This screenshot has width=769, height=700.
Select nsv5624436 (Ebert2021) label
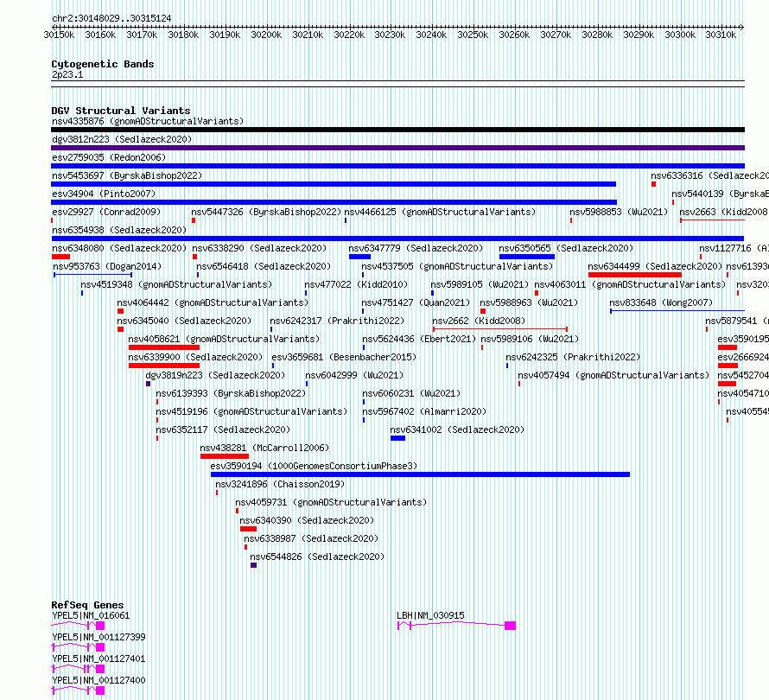tap(419, 339)
